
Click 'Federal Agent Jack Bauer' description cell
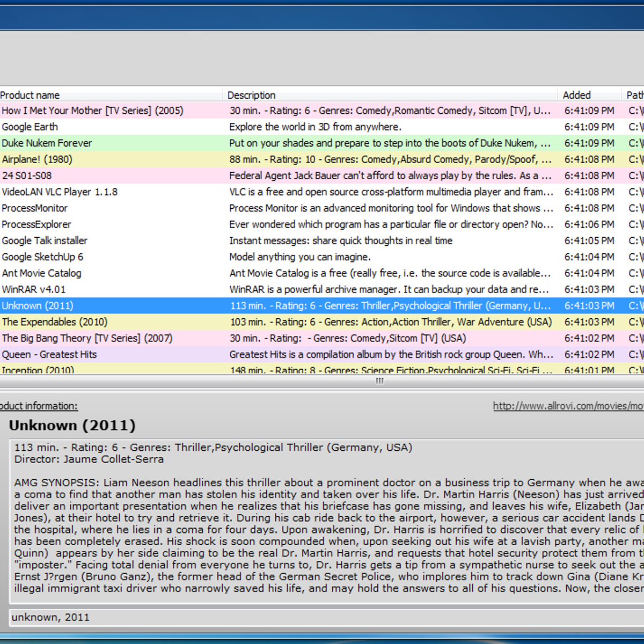point(391,175)
